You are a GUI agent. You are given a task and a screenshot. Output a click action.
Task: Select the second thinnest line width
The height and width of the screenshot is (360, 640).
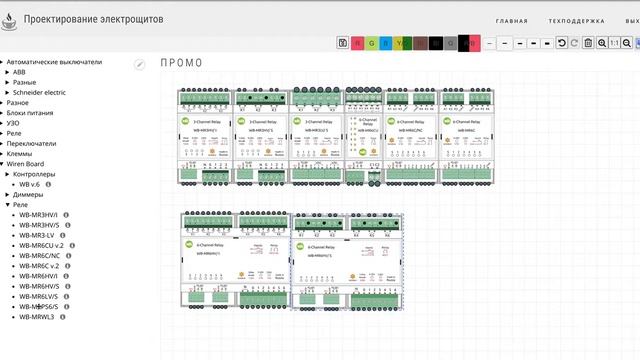click(x=504, y=43)
